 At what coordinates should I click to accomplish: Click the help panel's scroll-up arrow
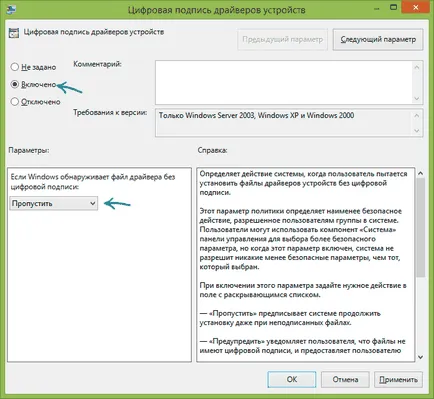coord(420,173)
